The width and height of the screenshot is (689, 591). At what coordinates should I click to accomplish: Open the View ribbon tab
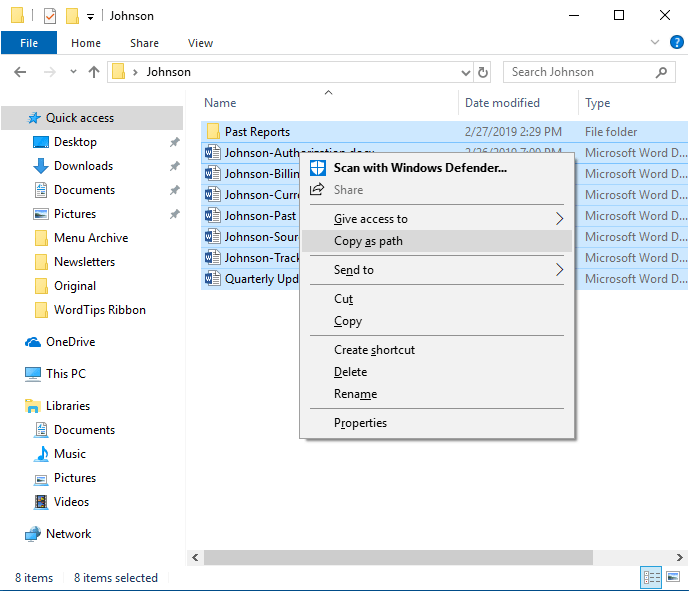tap(200, 43)
